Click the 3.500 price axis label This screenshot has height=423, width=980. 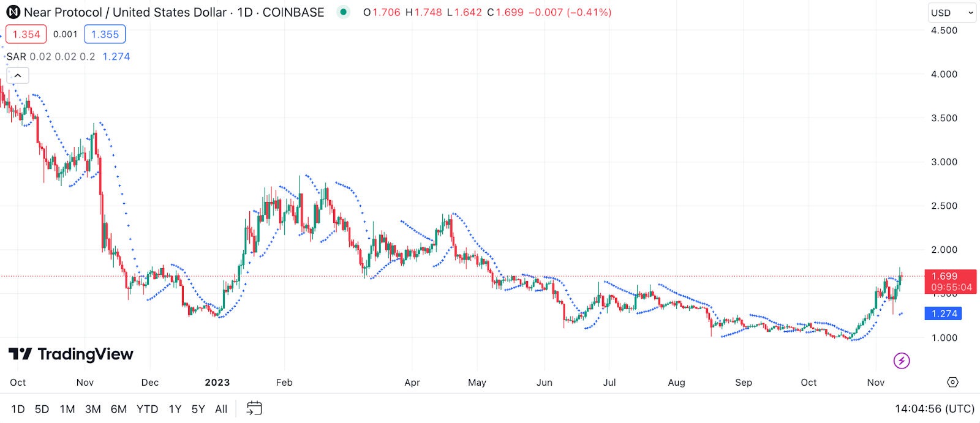[x=944, y=118]
